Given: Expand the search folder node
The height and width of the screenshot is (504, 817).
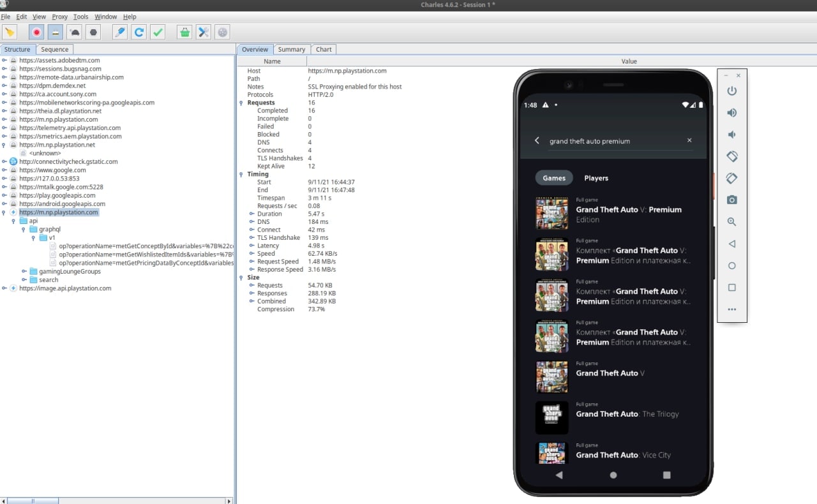Looking at the screenshot, I should point(24,279).
